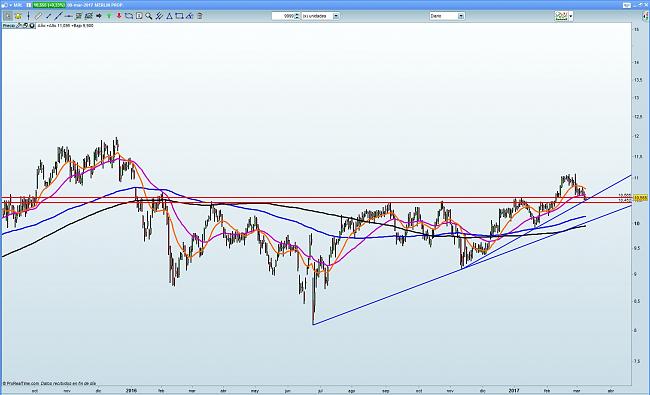Choose the triangle drawing tool
This screenshot has width=650, height=395.
coord(169,16)
